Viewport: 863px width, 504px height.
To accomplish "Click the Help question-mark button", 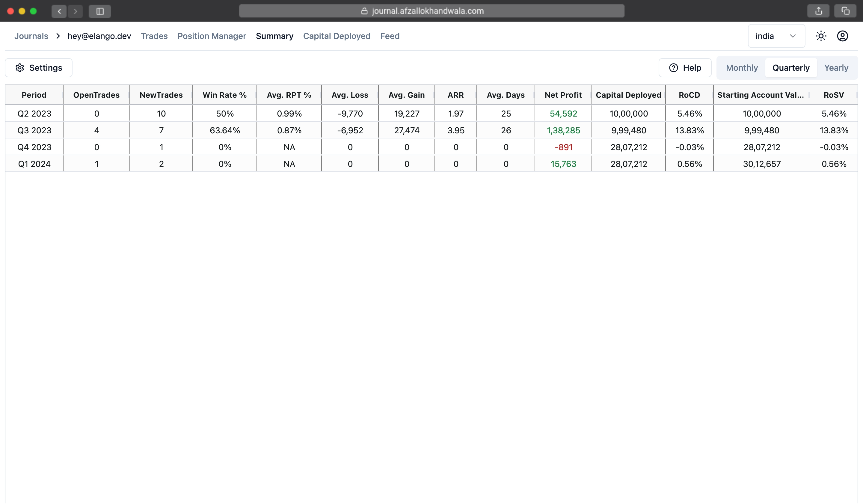I will [x=685, y=68].
